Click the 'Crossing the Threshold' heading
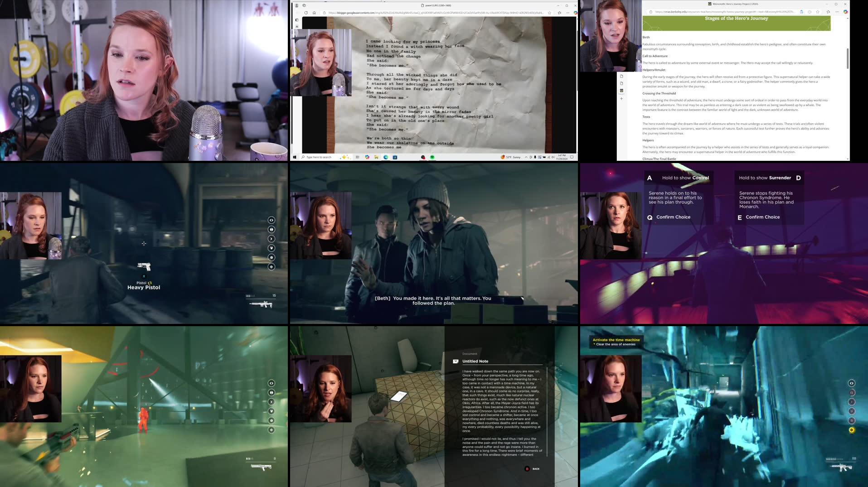The width and height of the screenshot is (868, 487). pos(659,93)
